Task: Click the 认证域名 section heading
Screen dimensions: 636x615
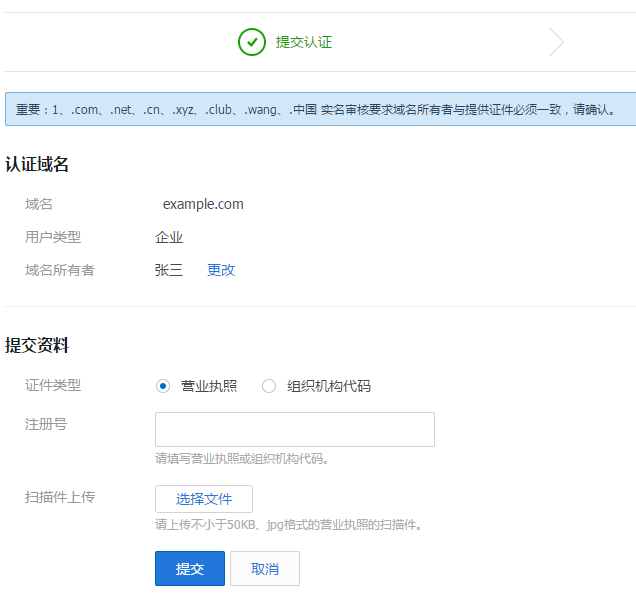Action: pos(37,164)
